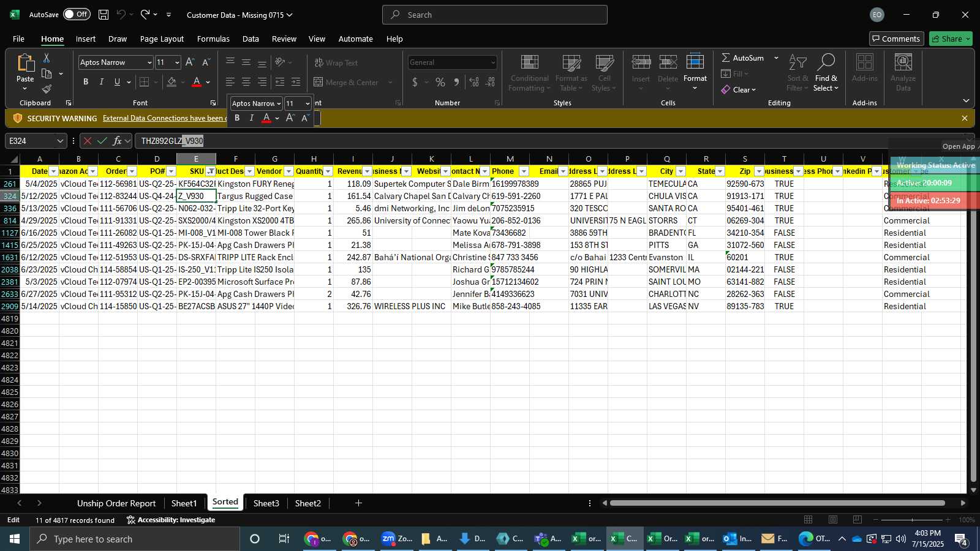Add a new sheet with plus button
980x551 pixels.
[359, 503]
